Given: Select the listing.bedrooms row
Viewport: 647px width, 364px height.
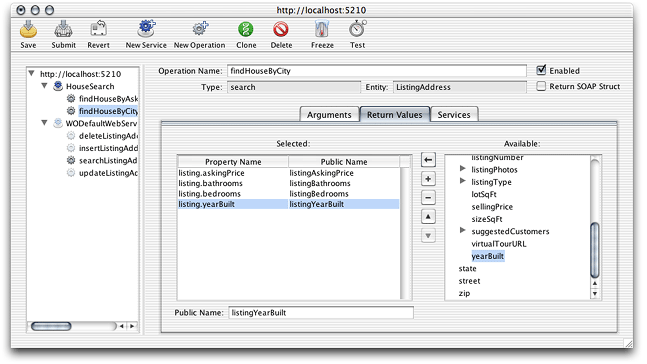Looking at the screenshot, I should click(288, 194).
